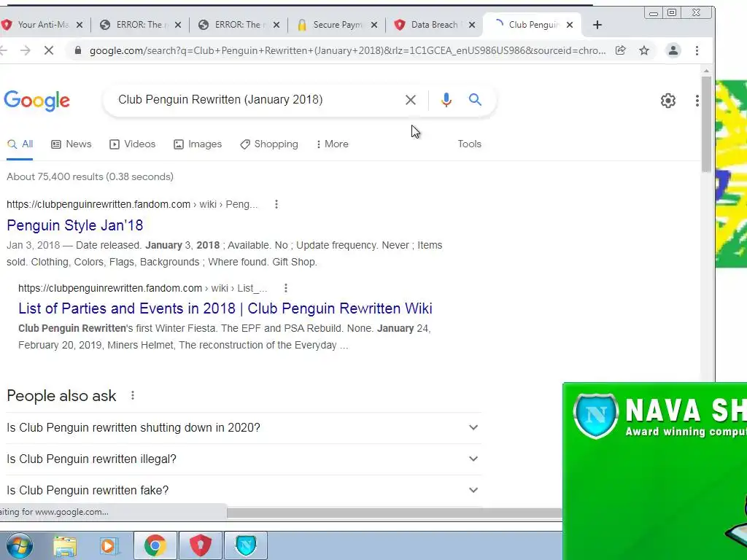Clear the Google search box text
This screenshot has width=747, height=560.
pos(410,100)
